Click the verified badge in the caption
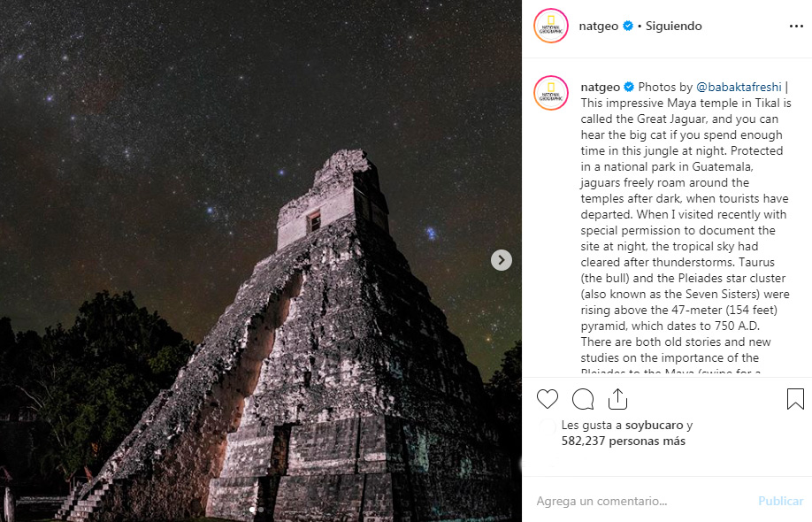 tap(628, 87)
